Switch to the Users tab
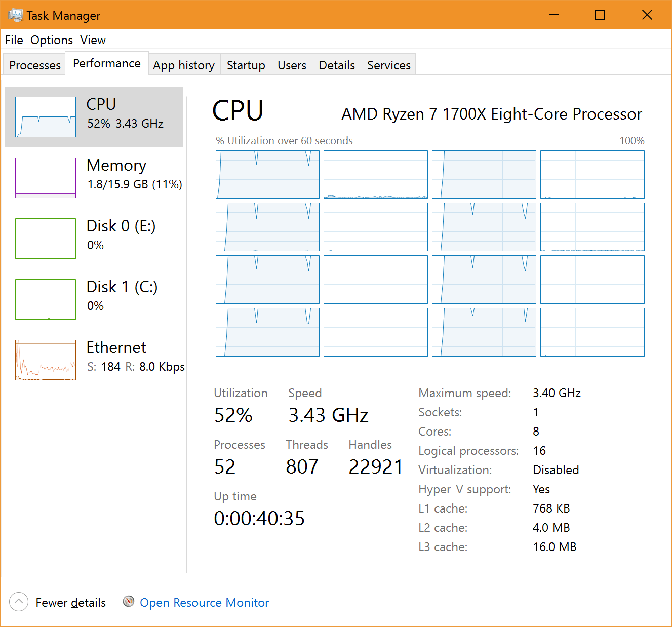Image resolution: width=672 pixels, height=627 pixels. [292, 65]
